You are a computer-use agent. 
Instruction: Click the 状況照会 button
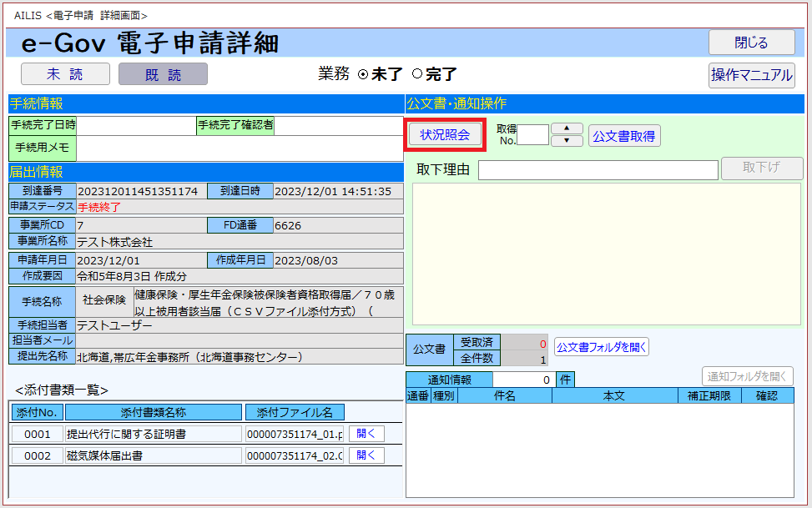click(445, 135)
